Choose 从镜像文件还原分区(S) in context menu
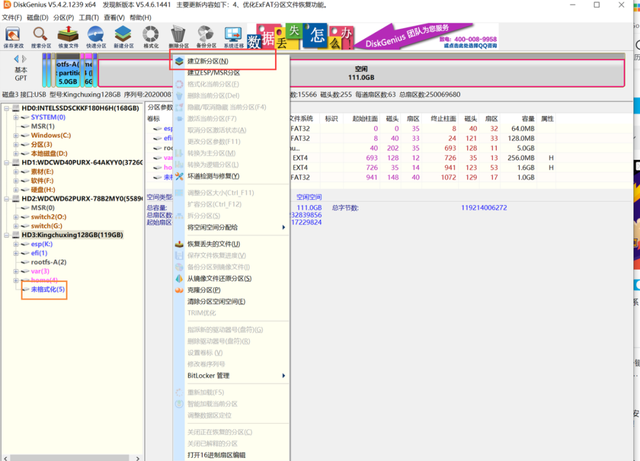This screenshot has width=640, height=461. [231, 278]
